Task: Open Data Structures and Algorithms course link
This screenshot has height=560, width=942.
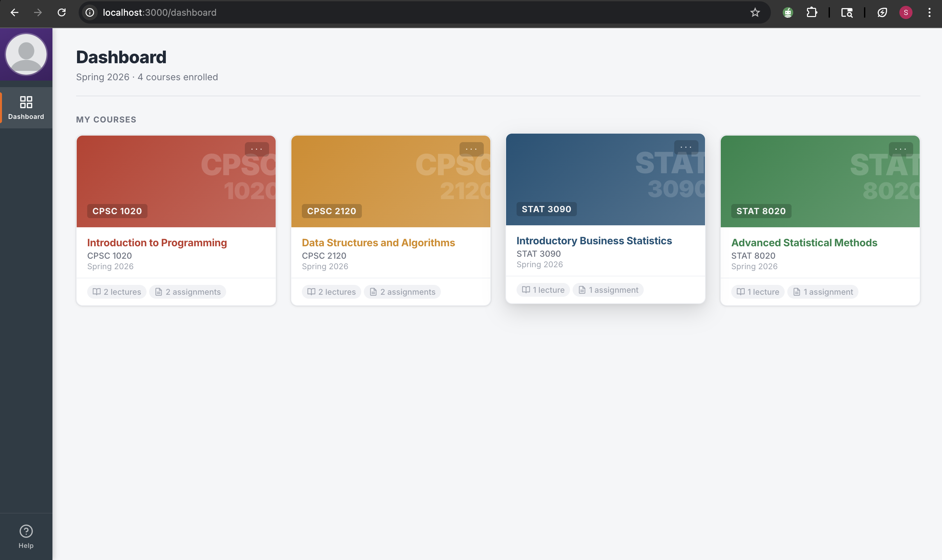Action: pos(378,243)
